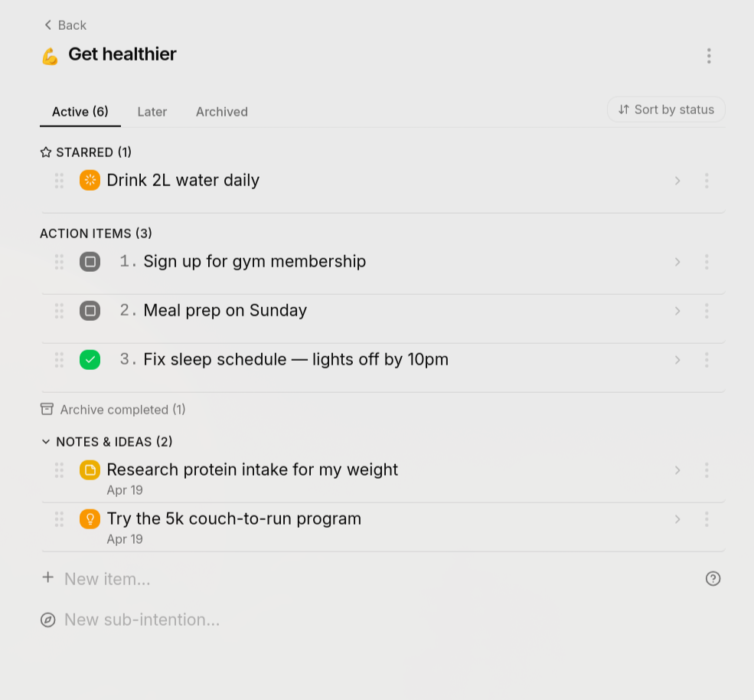Viewport: 754px width, 700px height.
Task: Open the options menu for Meal prep on Sunday
Action: tap(707, 311)
